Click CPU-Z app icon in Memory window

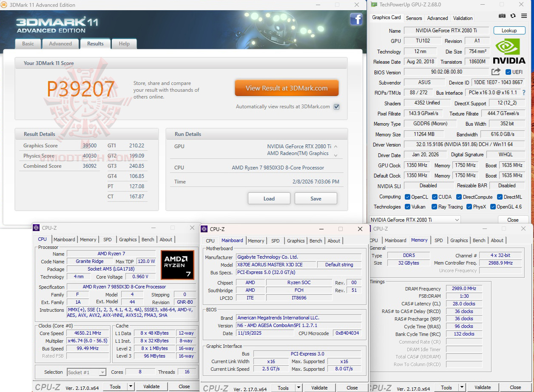370,228
